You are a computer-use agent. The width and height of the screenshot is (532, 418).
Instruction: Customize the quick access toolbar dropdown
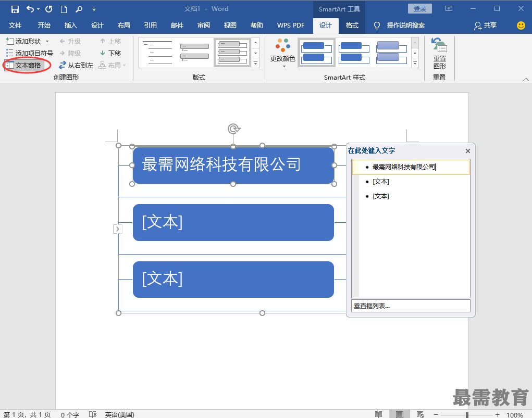94,9
